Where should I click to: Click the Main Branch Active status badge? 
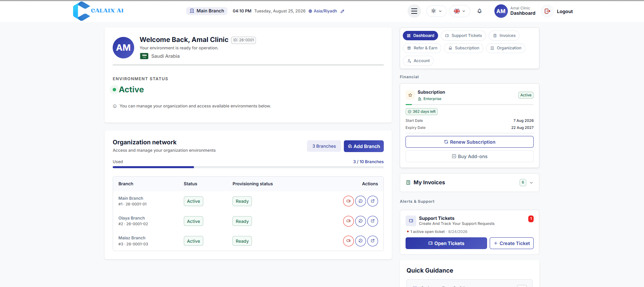pyautogui.click(x=194, y=201)
